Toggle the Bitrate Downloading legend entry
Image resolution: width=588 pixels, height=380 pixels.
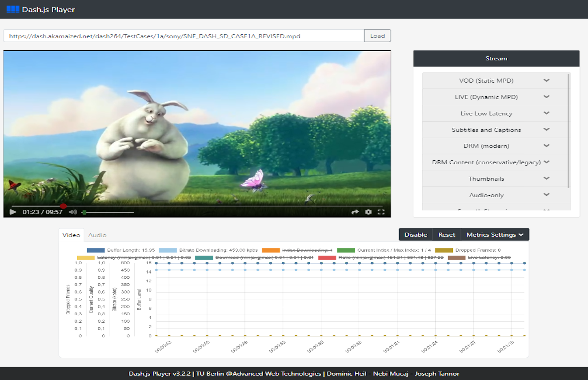coord(208,250)
